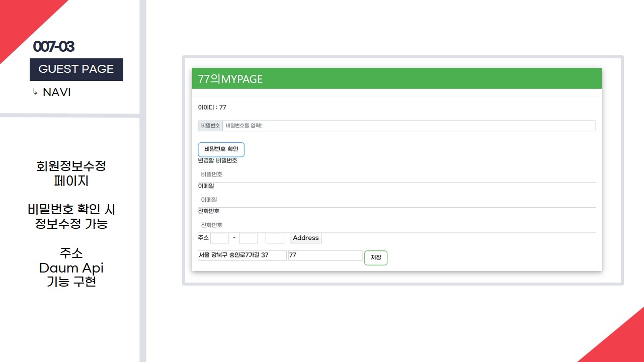644x362 pixels.
Task: Click the arrow icon before NAVI
Action: [35, 92]
